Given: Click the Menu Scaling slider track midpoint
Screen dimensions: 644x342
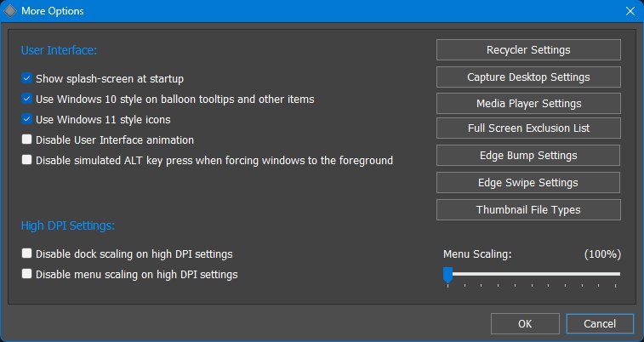Looking at the screenshot, I should 532,274.
